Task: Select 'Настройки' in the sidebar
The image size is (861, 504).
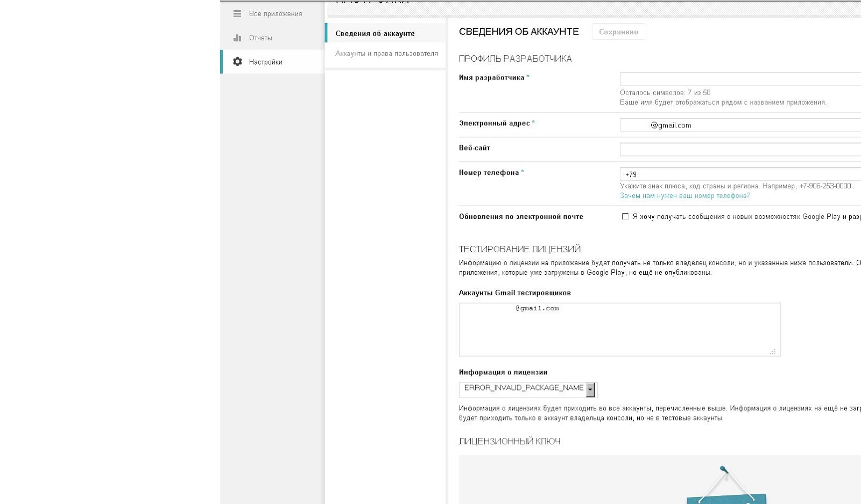Action: (x=272, y=62)
